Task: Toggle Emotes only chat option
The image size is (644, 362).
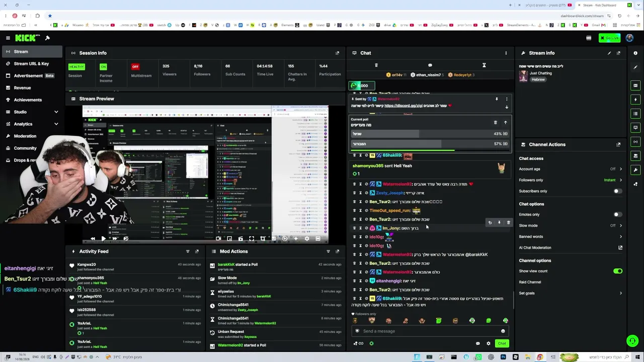Action: coord(617,215)
